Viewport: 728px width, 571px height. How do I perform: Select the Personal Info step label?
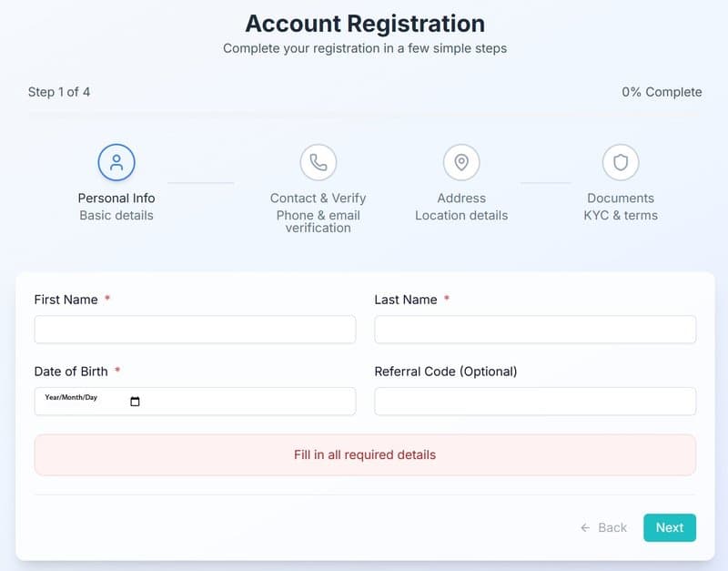(x=116, y=199)
